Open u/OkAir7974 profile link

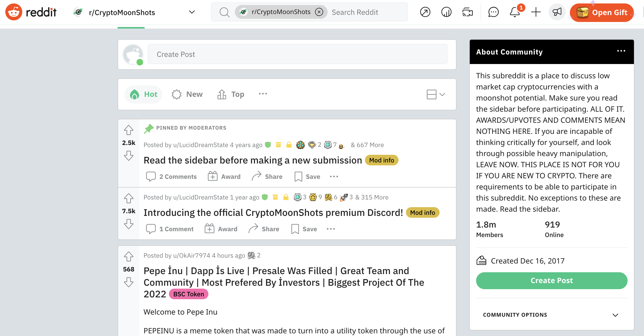pos(192,256)
